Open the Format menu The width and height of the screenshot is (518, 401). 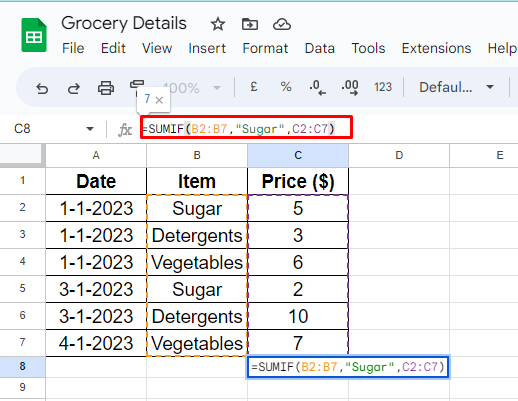[265, 48]
